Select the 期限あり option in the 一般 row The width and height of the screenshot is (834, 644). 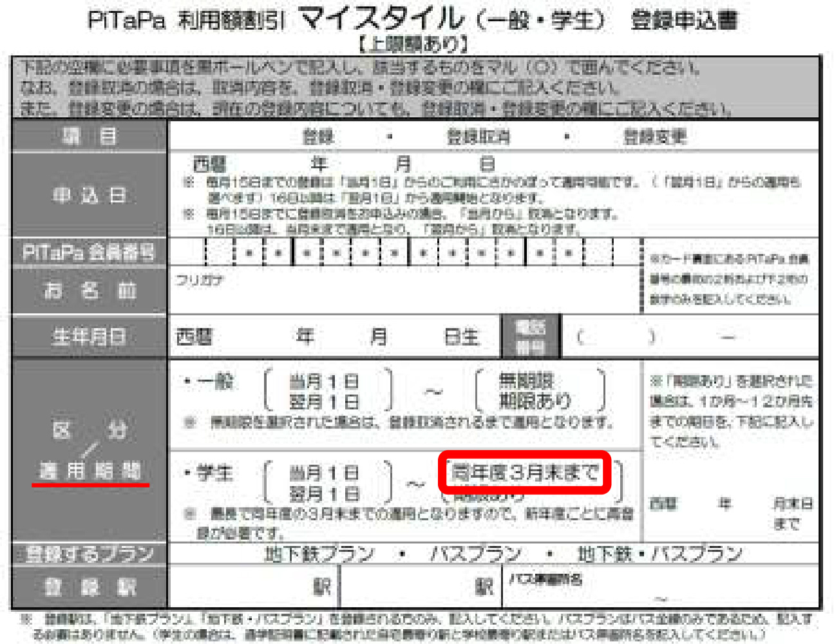[x=535, y=401]
